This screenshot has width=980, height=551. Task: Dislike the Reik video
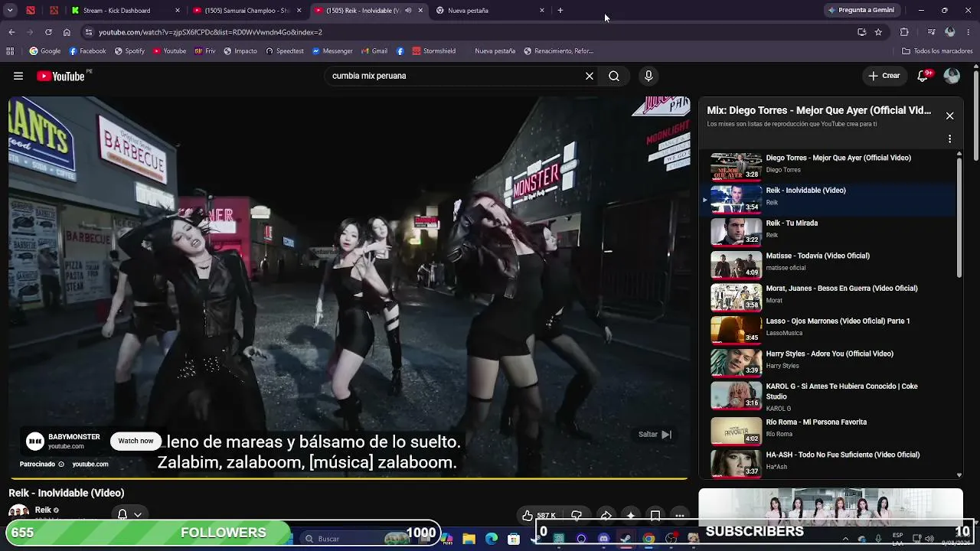[x=577, y=516]
